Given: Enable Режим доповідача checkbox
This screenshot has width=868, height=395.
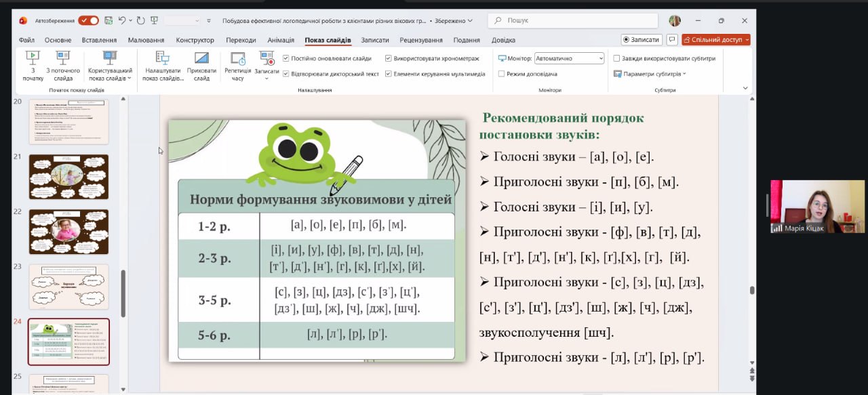Looking at the screenshot, I should tap(501, 74).
